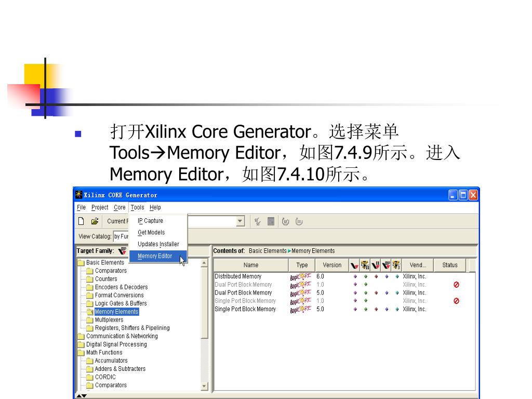The image size is (532, 399).
Task: Click the calculator-like grid toolbar icon
Action: pos(271,221)
